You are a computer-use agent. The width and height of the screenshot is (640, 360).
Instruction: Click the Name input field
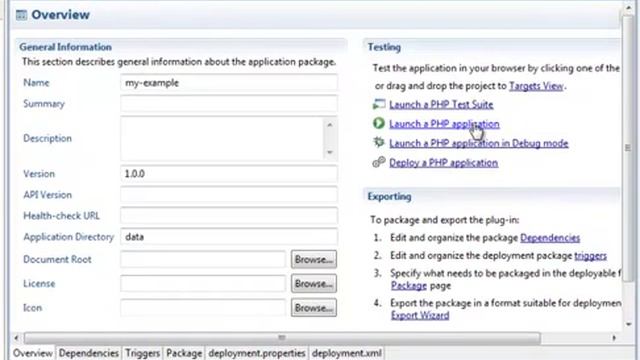click(229, 83)
